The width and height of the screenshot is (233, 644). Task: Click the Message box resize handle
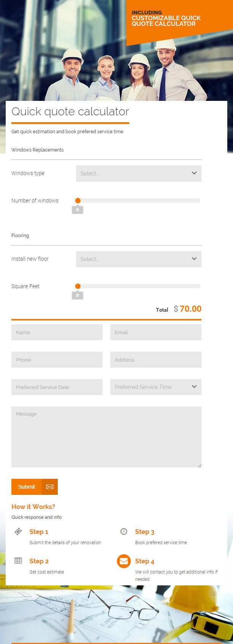[200, 465]
